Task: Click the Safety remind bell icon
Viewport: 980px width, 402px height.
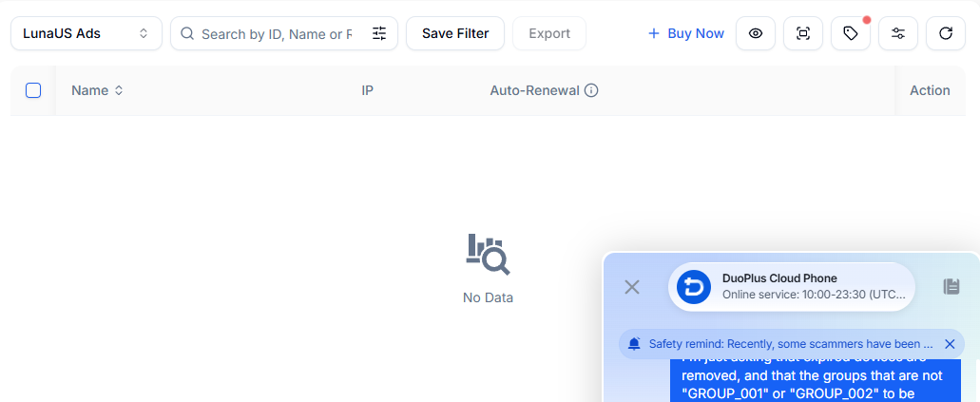Action: [x=634, y=344]
